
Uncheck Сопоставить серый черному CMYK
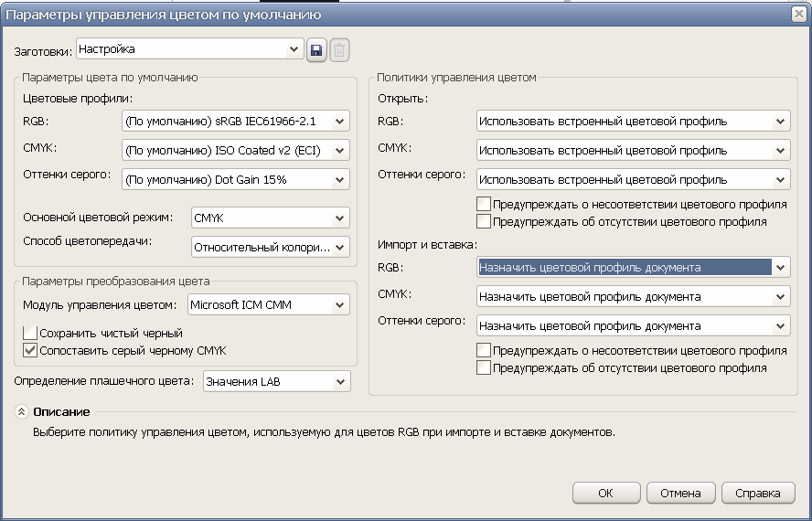point(30,350)
